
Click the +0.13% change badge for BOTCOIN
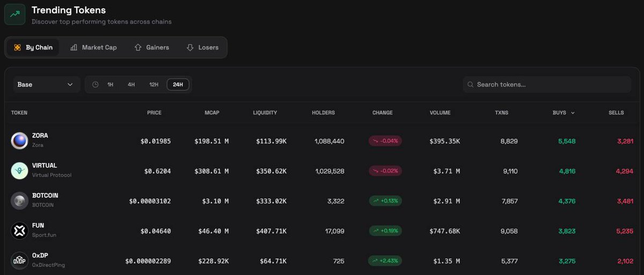coord(385,201)
